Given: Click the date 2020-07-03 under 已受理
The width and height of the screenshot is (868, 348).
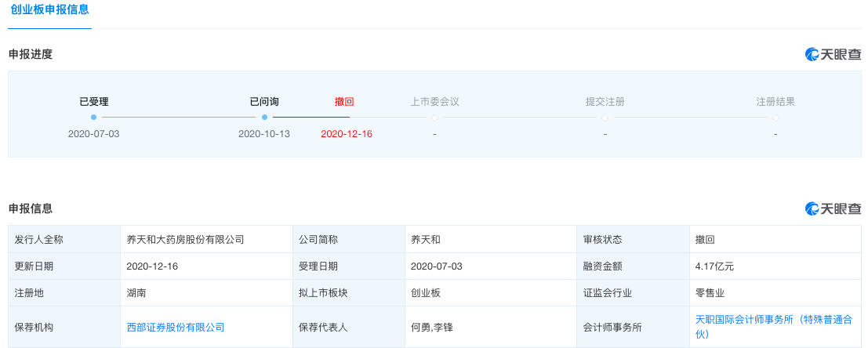Looking at the screenshot, I should point(93,134).
